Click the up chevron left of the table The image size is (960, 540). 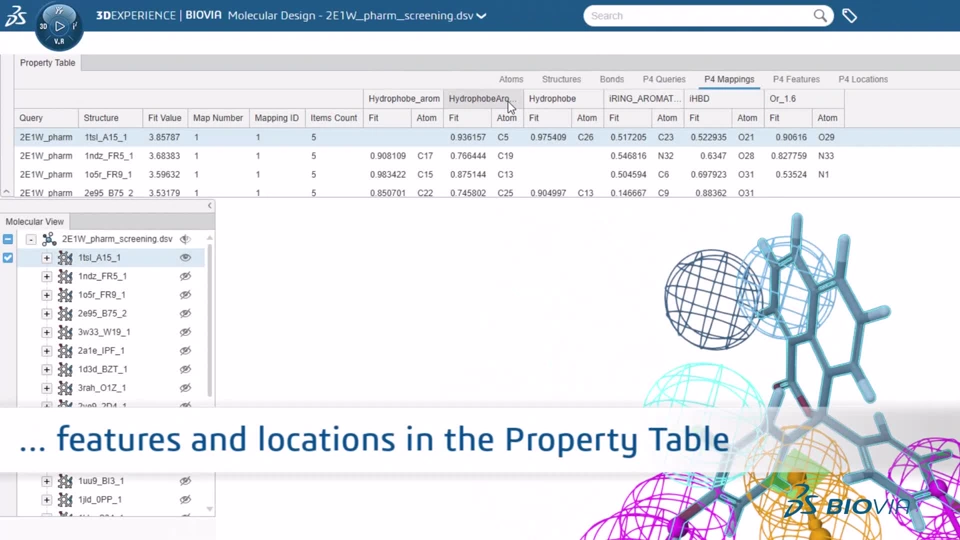6,192
